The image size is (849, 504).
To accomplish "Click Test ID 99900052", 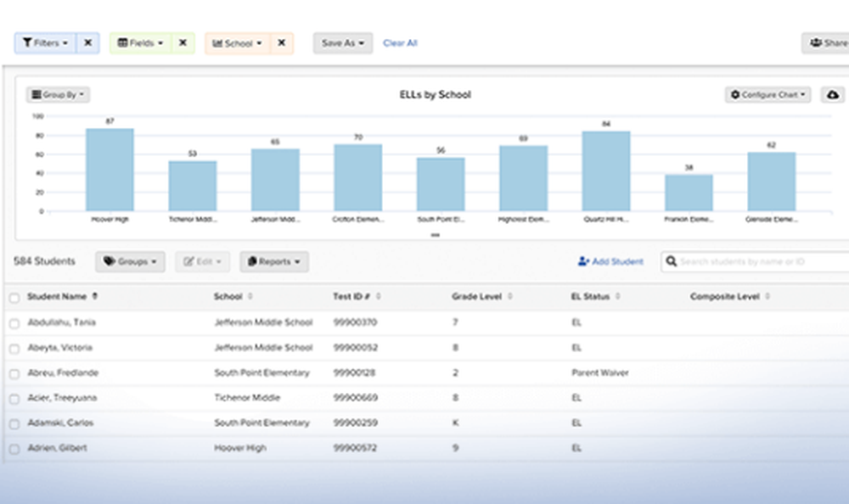I will coord(356,347).
